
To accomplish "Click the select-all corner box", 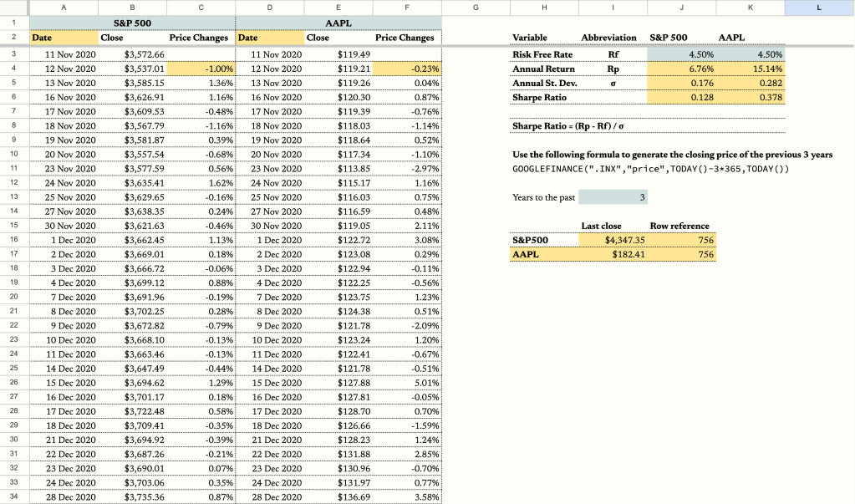I will coord(14,8).
